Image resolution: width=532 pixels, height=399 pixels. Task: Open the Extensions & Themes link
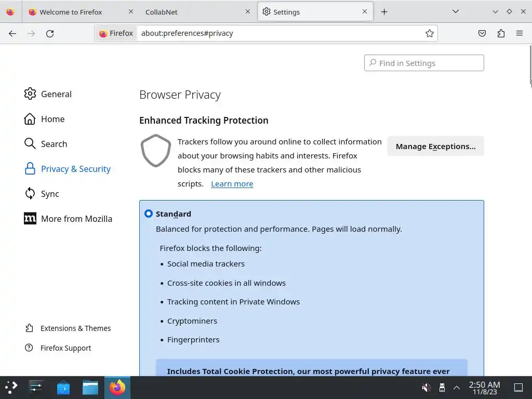(76, 328)
